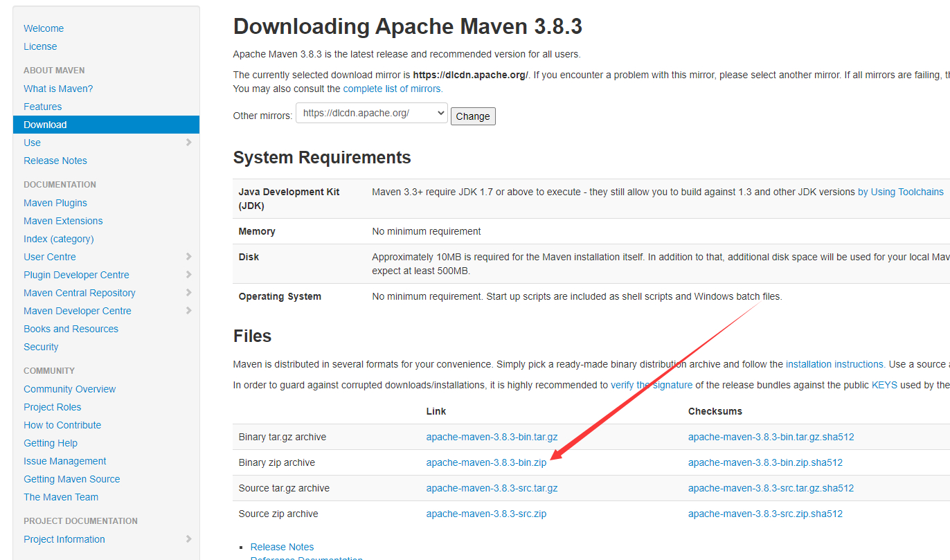Open the Using Toolchains link
The height and width of the screenshot is (560, 950).
pos(901,192)
